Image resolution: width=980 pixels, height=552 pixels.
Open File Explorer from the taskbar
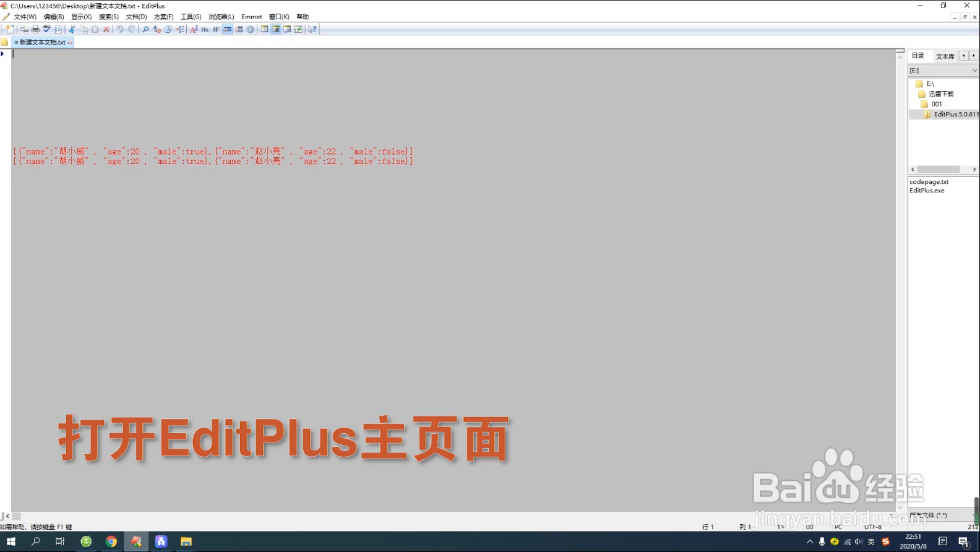tap(186, 541)
